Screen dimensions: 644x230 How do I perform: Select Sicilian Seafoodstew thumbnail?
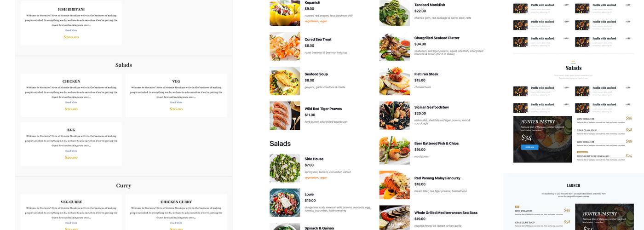[x=394, y=115]
